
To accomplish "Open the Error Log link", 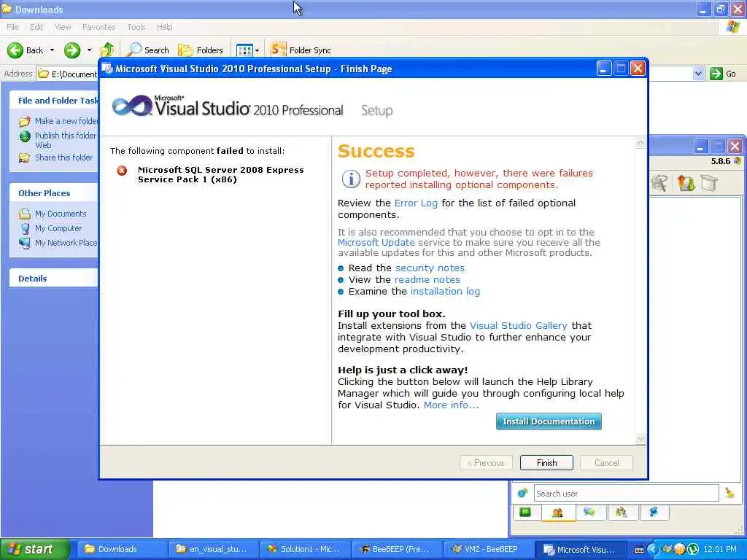I will [x=415, y=203].
